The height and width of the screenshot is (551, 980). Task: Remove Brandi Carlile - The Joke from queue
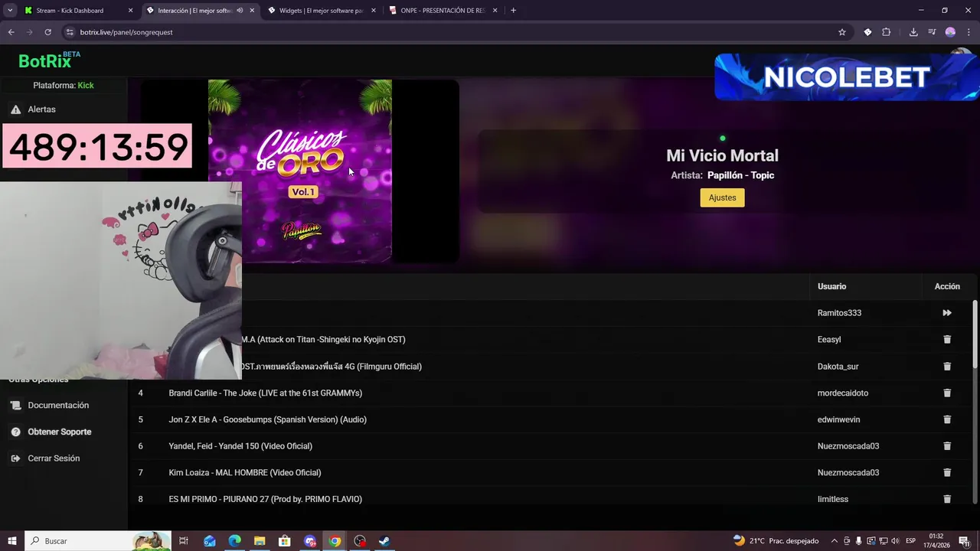click(x=947, y=393)
